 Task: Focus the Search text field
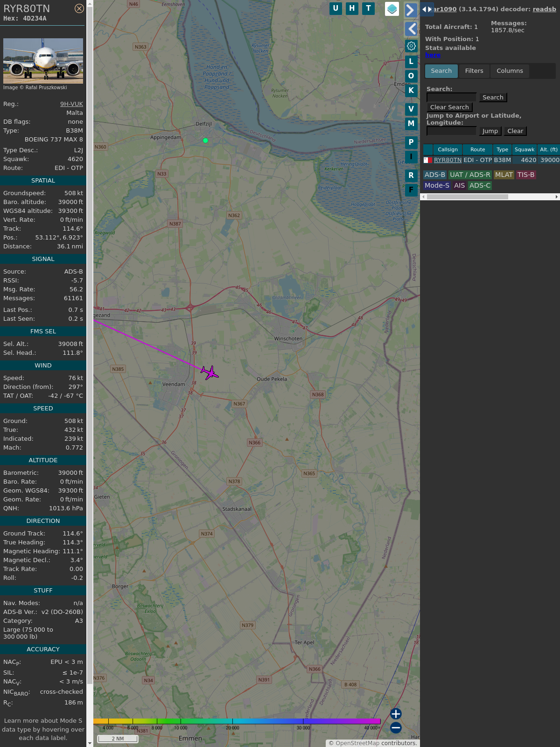[451, 97]
